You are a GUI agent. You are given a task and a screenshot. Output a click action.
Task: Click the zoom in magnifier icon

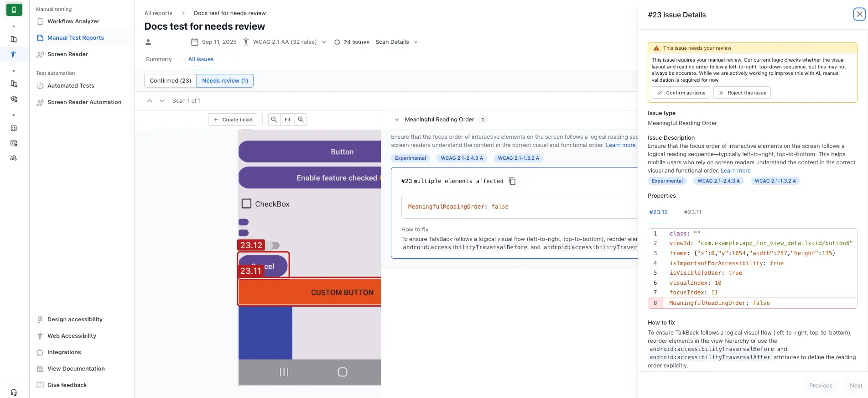[301, 120]
